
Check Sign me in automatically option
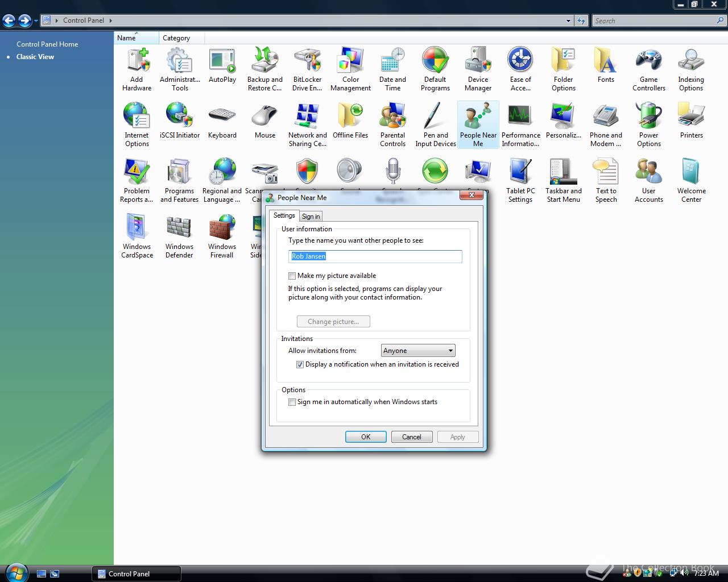[292, 402]
